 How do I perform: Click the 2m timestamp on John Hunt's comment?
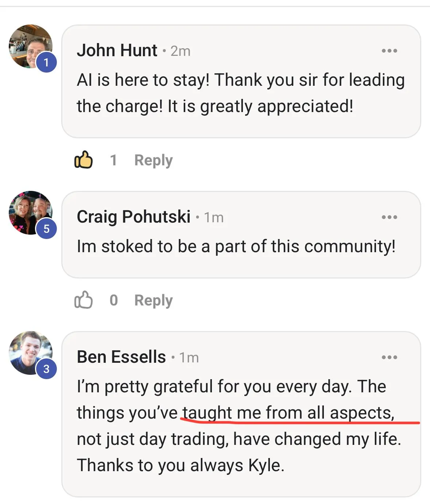(180, 51)
